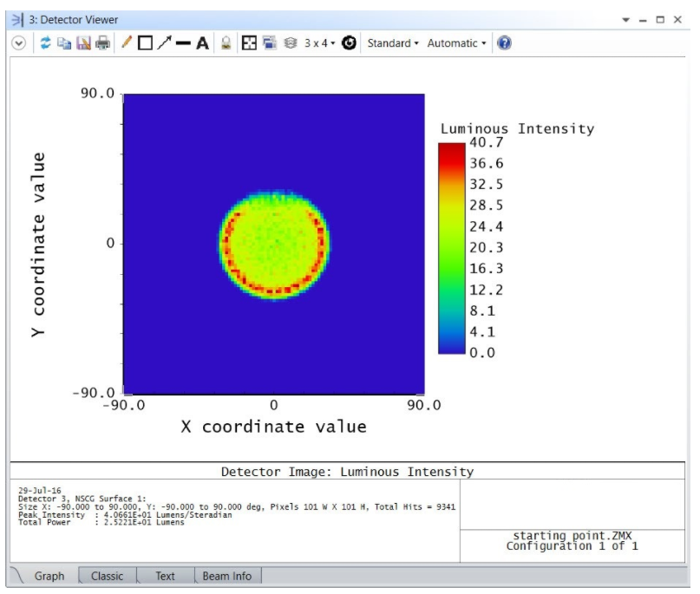Select the pencil annotation tool
Image resolution: width=700 pixels, height=594 pixels.
pos(127,43)
